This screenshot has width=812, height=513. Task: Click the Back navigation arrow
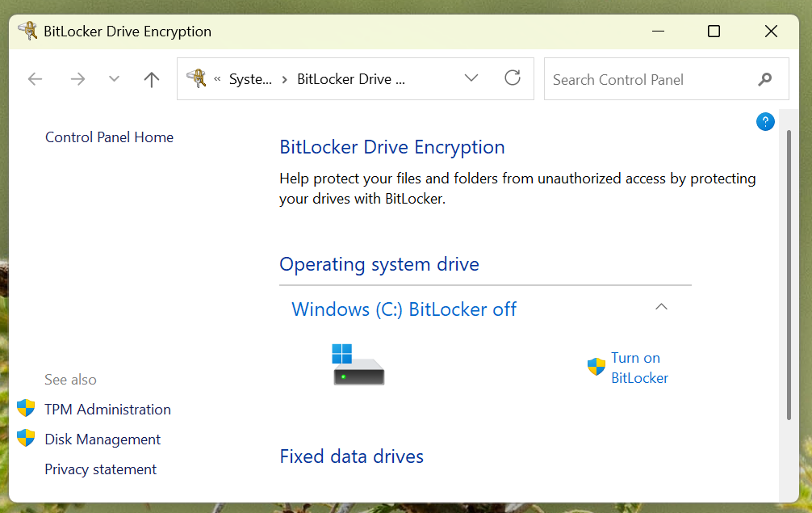point(35,78)
